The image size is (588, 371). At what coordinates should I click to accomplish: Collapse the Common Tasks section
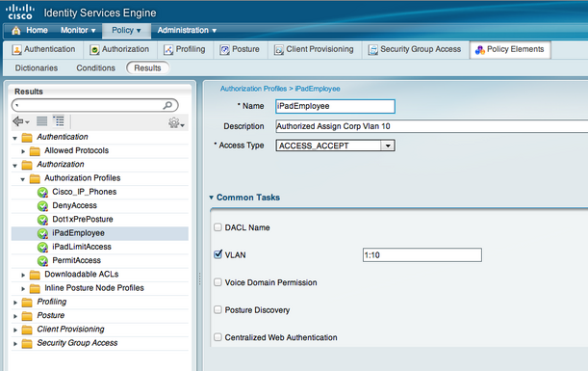[211, 198]
